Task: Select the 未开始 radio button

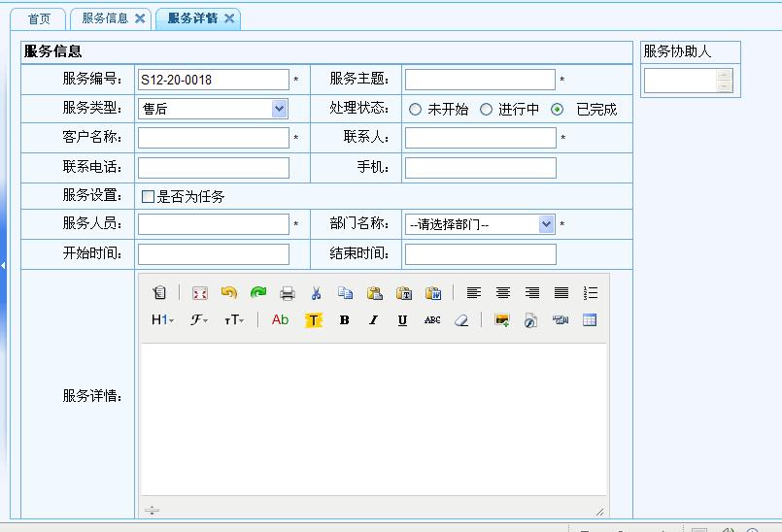Action: click(x=416, y=110)
